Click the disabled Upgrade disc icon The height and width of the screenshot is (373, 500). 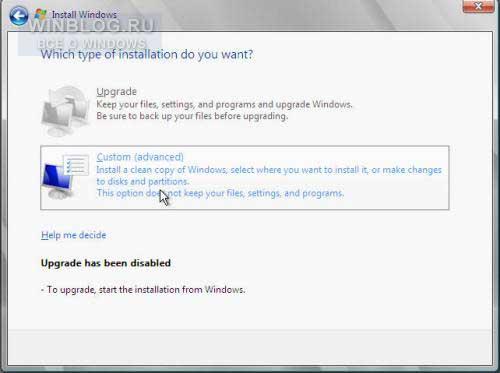click(x=66, y=110)
